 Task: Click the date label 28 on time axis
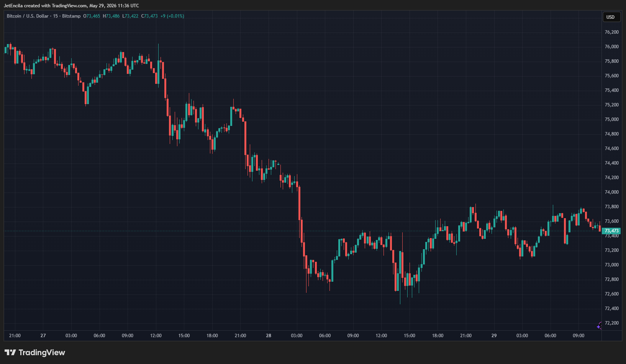[x=269, y=336]
